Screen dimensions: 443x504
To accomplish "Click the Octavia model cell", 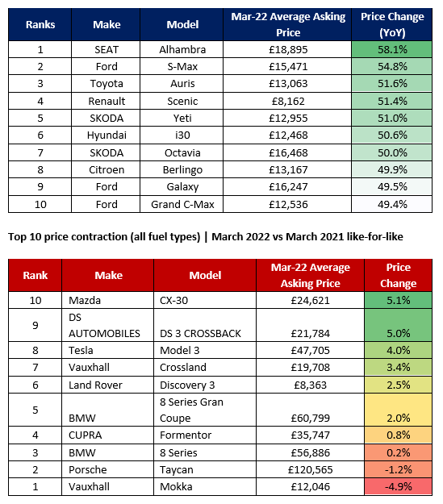I will [x=182, y=152].
